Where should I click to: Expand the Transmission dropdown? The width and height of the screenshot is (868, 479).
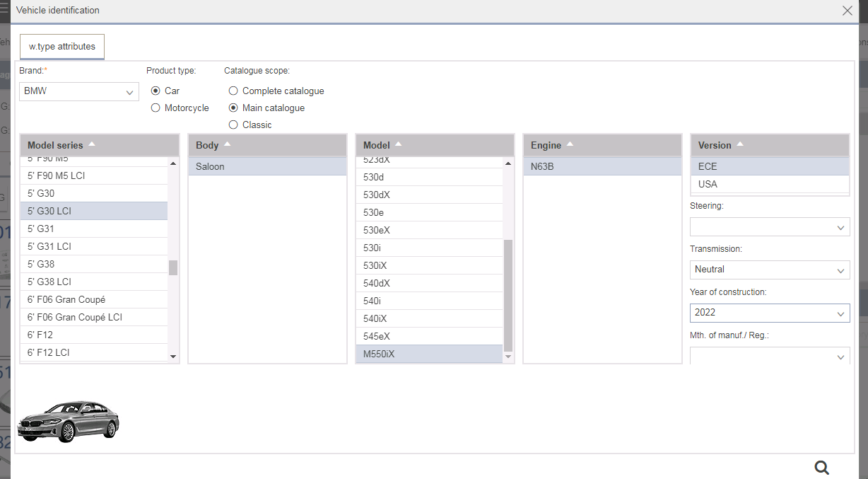tap(770, 270)
